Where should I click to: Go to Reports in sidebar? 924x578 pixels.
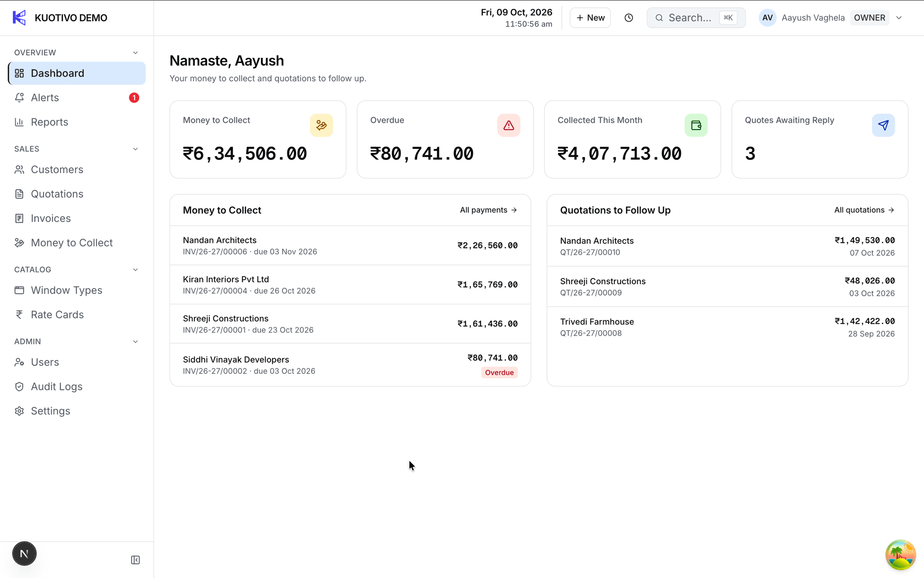click(x=77, y=122)
